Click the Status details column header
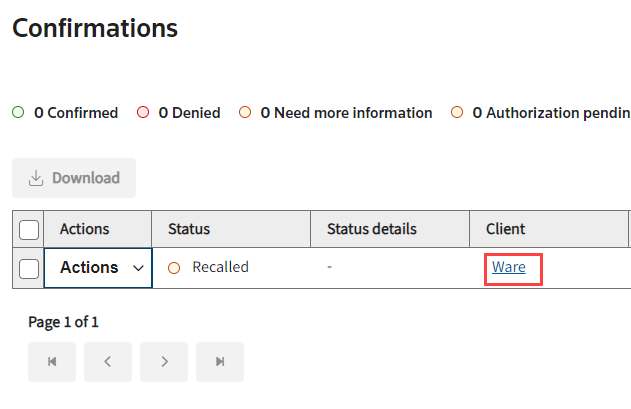Viewport: 631px width, 409px height. (x=371, y=229)
